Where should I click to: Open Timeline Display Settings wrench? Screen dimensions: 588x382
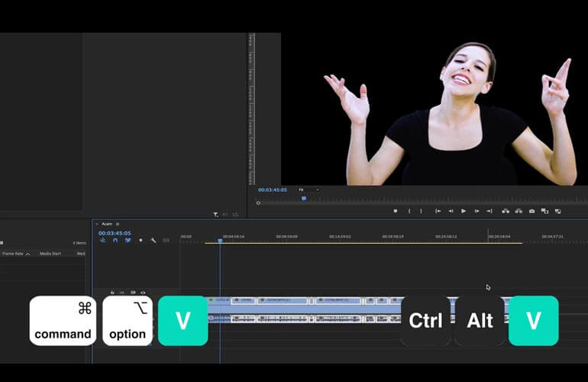(x=153, y=240)
